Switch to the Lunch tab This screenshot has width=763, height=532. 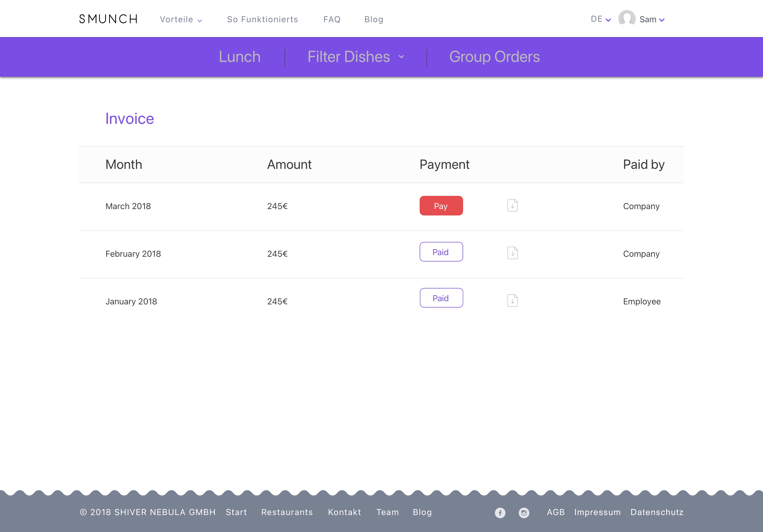(239, 57)
